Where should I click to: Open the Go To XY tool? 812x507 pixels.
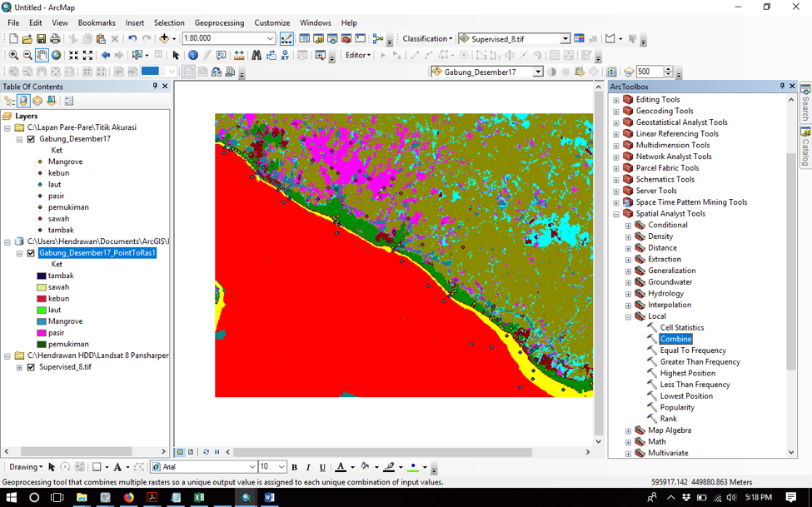[x=285, y=55]
